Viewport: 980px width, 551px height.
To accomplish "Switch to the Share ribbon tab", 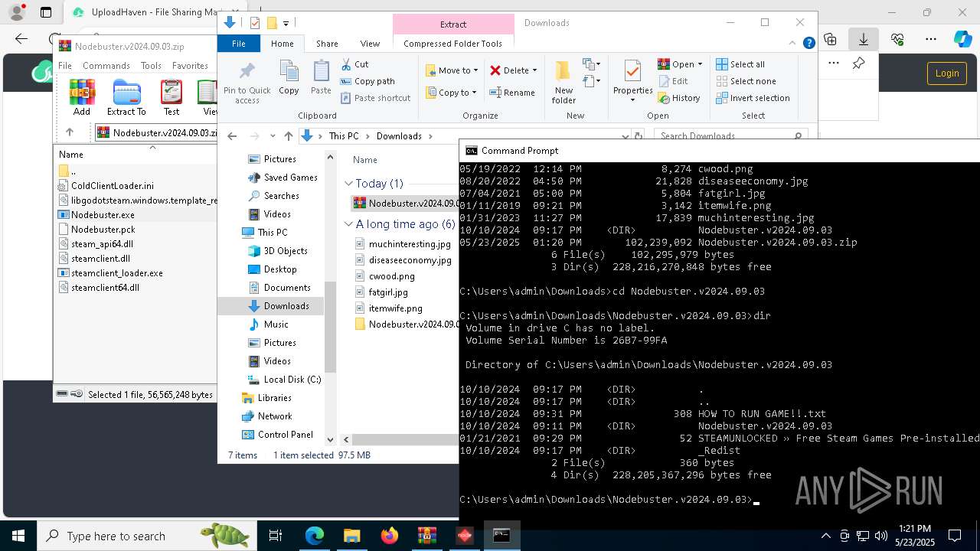I will click(327, 44).
